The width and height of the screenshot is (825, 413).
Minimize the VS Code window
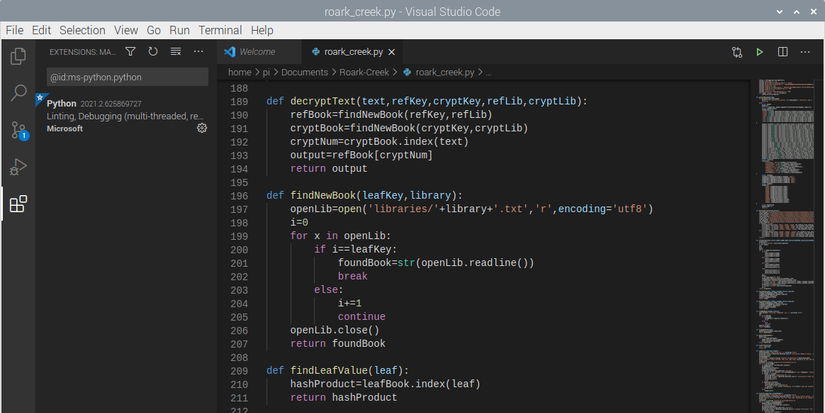coord(779,12)
